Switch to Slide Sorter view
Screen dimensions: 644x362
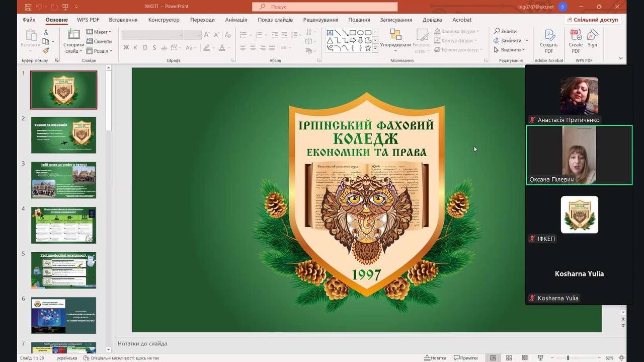click(x=509, y=358)
